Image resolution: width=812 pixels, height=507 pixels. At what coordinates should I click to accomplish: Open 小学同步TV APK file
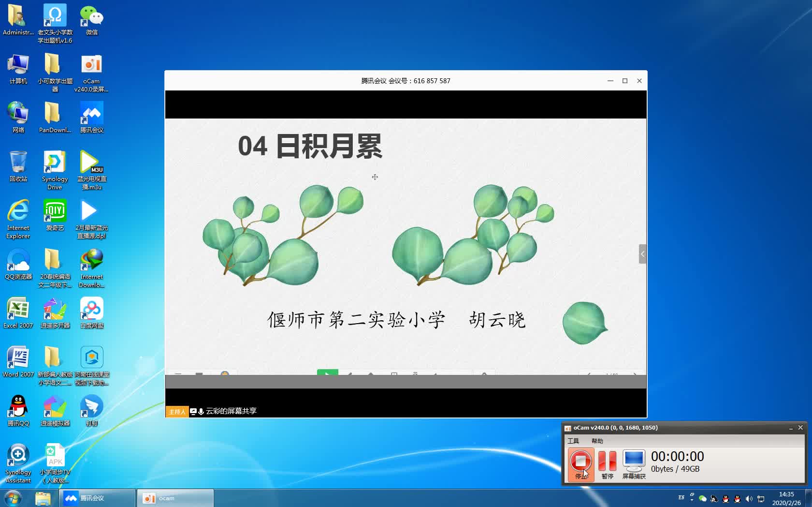pos(55,463)
